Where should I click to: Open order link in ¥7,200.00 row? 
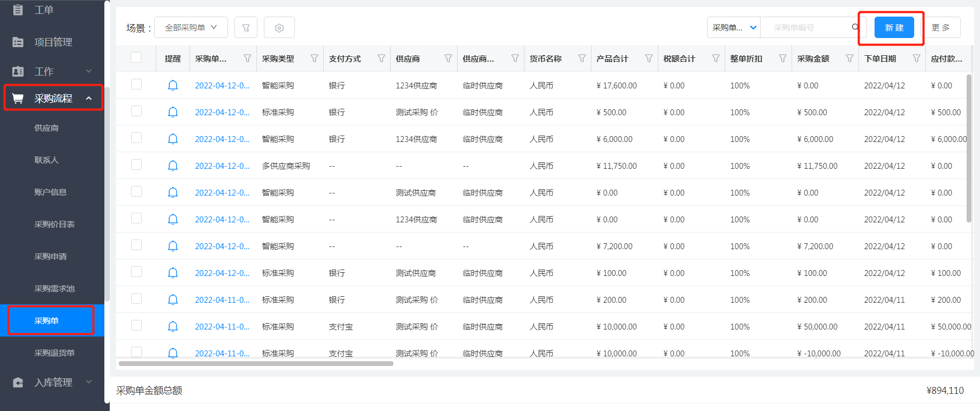[x=222, y=246]
